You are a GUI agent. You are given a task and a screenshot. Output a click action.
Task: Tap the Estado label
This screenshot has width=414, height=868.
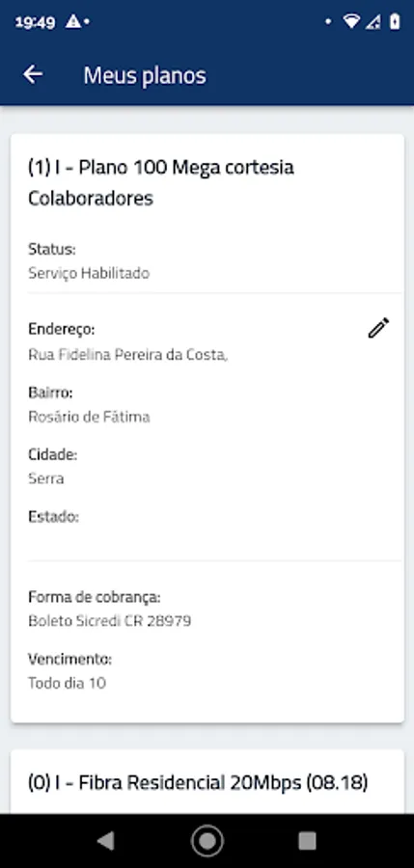(54, 517)
